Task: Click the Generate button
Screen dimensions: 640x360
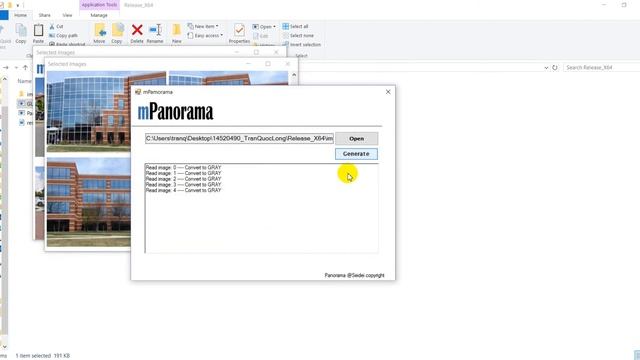Action: click(356, 154)
